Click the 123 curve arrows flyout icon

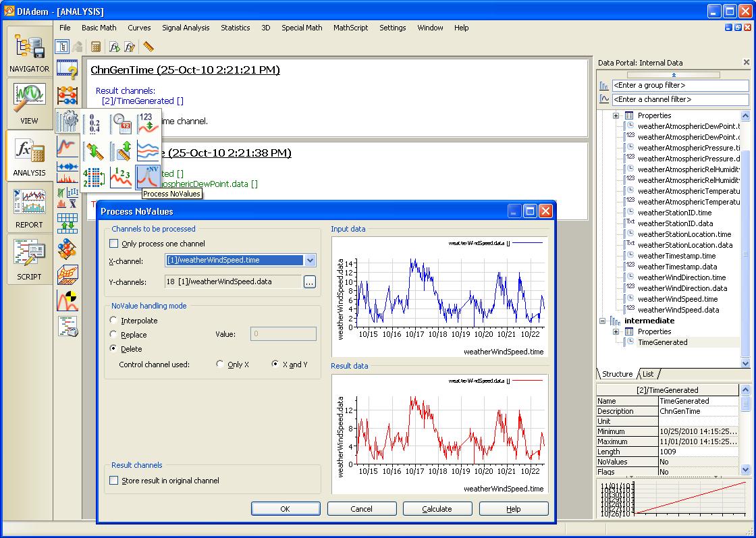(148, 123)
